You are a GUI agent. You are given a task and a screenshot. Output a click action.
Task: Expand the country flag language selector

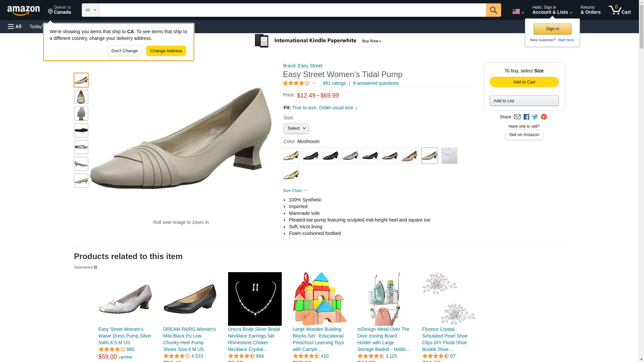click(518, 11)
